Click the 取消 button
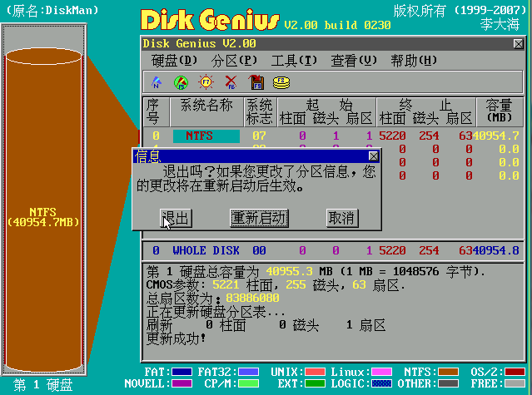 342,218
